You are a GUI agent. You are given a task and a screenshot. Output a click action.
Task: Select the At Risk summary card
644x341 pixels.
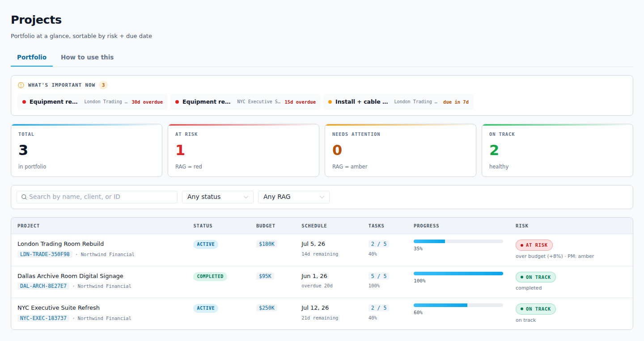point(243,151)
